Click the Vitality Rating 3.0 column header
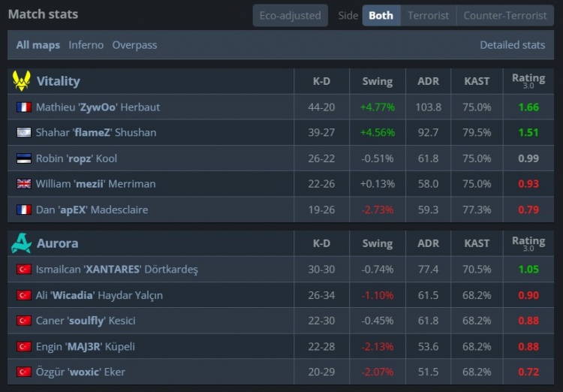This screenshot has width=563, height=392. tap(528, 80)
